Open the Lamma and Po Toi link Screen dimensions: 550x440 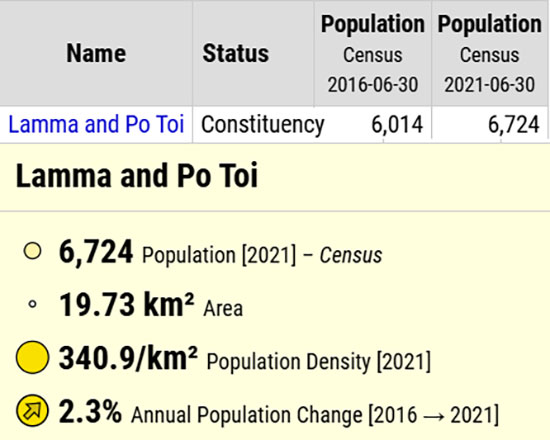tap(96, 124)
